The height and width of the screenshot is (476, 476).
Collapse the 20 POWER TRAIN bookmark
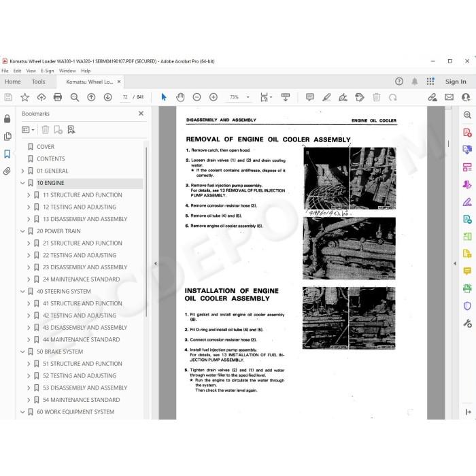click(x=22, y=231)
